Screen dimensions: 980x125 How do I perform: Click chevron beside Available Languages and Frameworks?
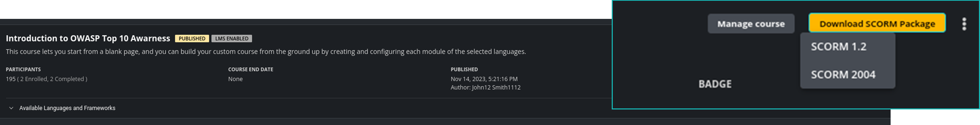11,108
